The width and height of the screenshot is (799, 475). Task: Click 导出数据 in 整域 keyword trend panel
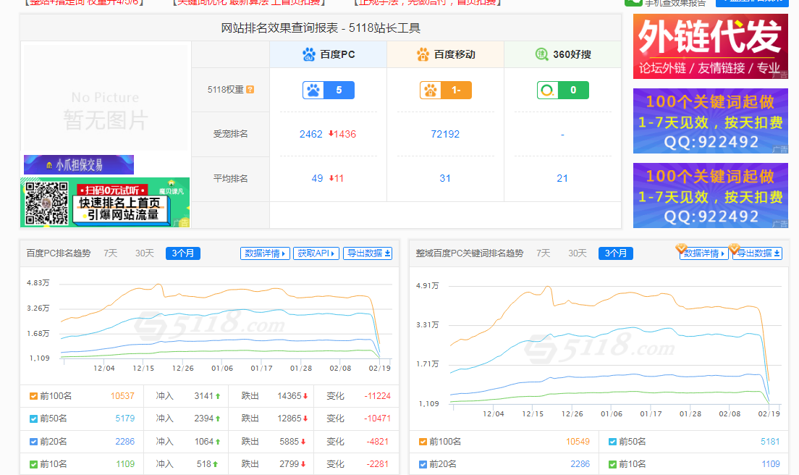757,253
